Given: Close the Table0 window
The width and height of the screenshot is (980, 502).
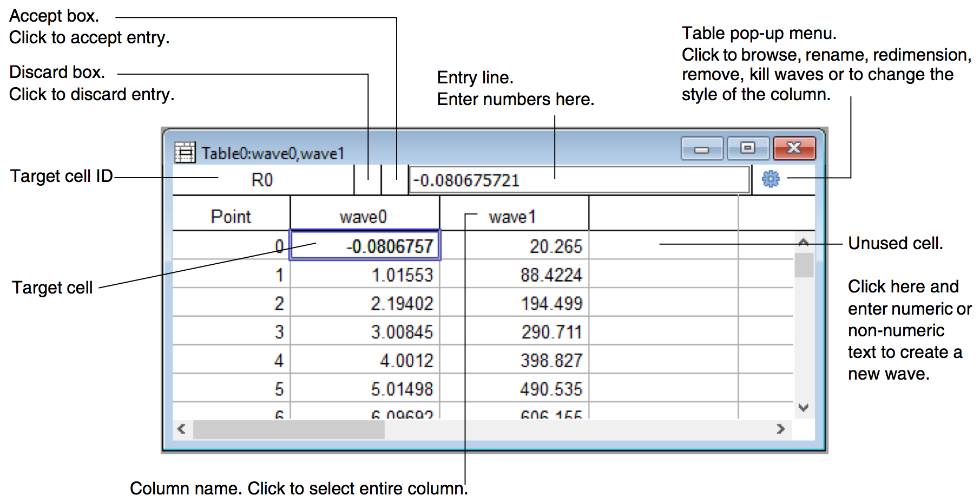Looking at the screenshot, I should pyautogui.click(x=794, y=148).
